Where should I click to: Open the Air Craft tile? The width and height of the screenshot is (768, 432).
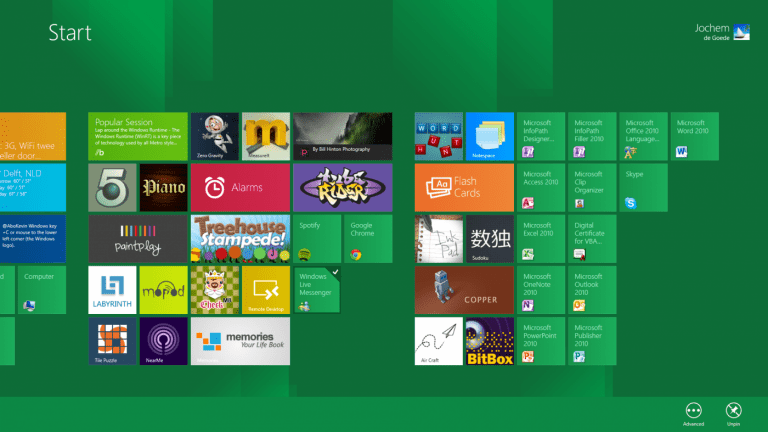coord(438,341)
